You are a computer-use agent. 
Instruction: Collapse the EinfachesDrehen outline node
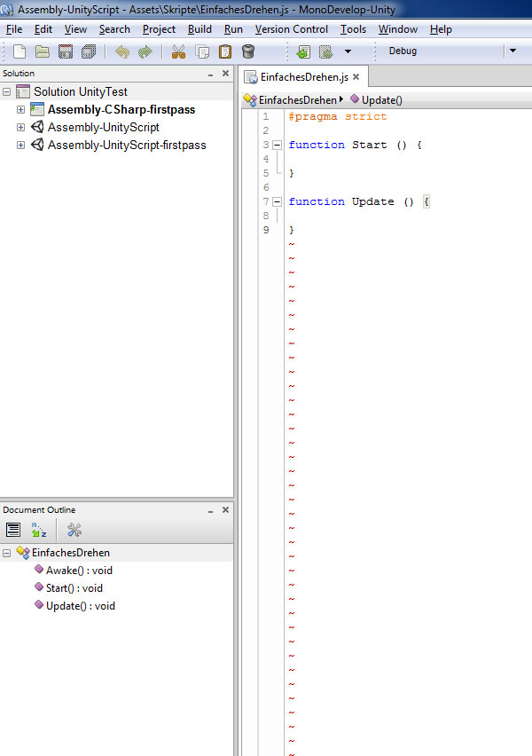[7, 553]
